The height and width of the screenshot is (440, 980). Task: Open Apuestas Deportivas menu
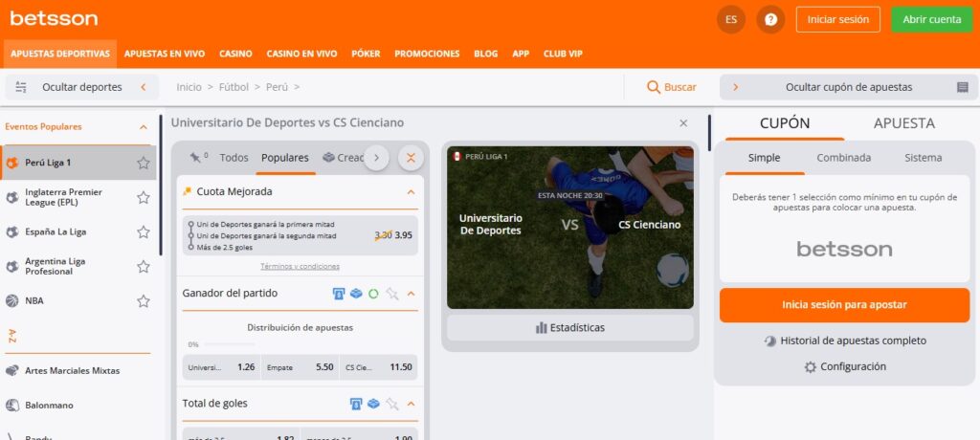click(x=60, y=54)
